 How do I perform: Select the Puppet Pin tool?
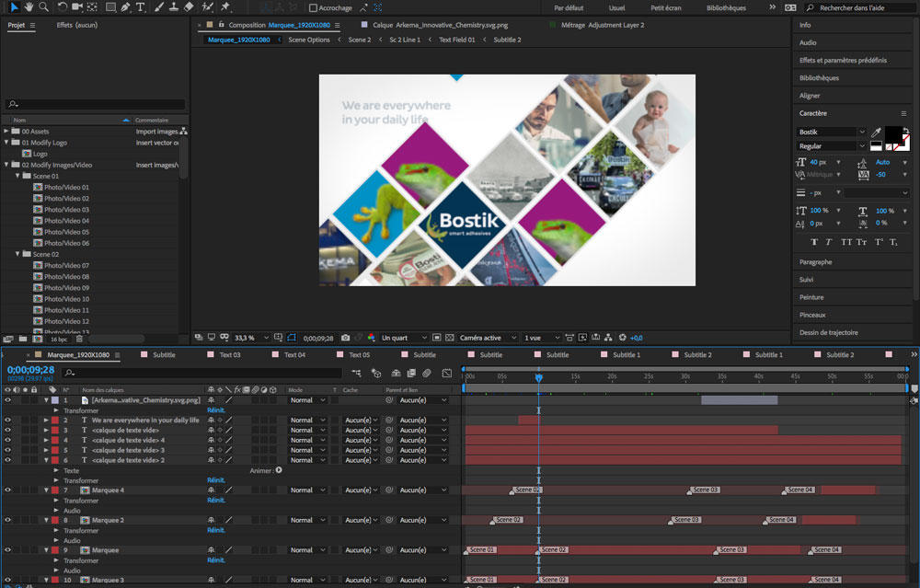tap(224, 7)
